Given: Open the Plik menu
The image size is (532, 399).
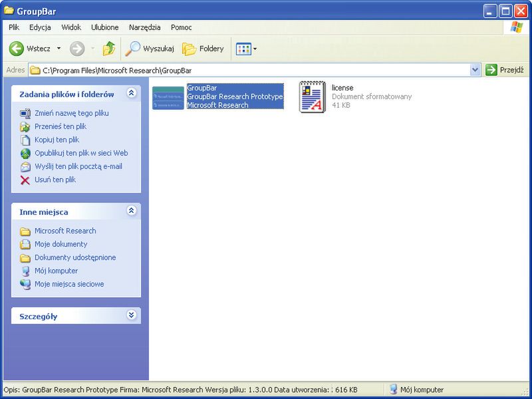Looking at the screenshot, I should tap(14, 27).
